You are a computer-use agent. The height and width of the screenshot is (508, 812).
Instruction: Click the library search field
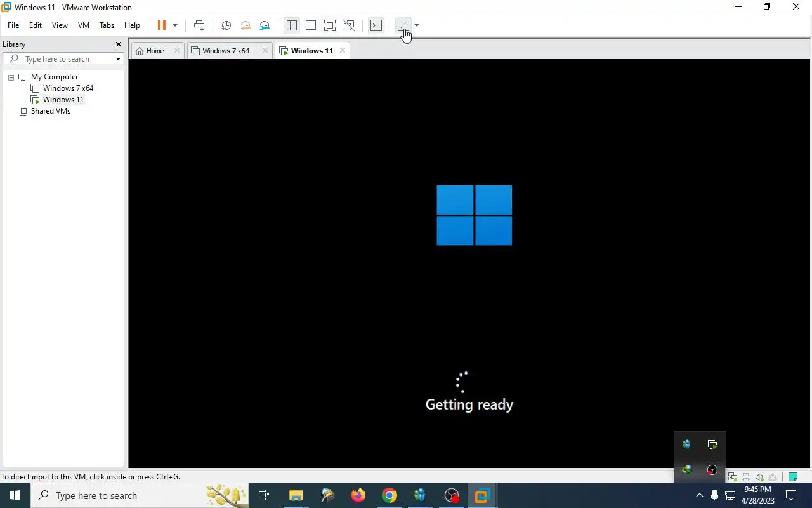(63, 59)
